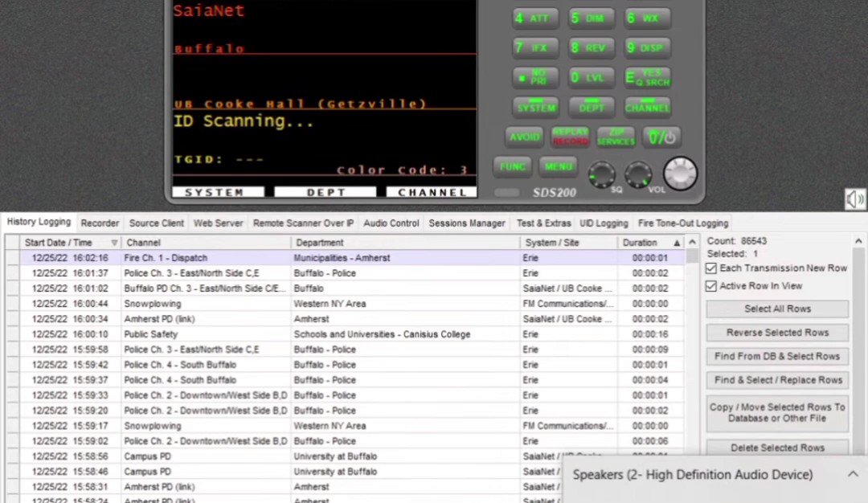
Task: Tap the FUNC key
Action: 512,166
